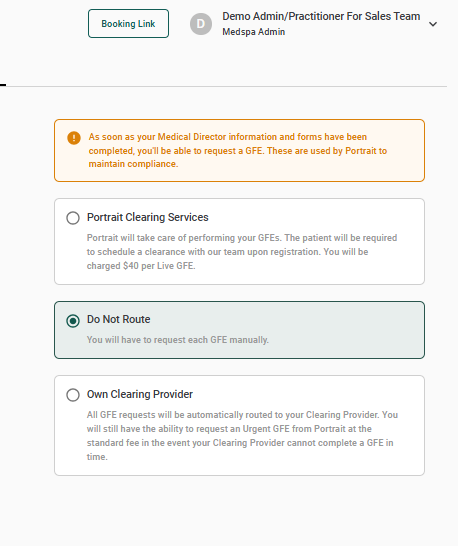Image resolution: width=458 pixels, height=546 pixels.
Task: Click the orange exclamation warning icon
Action: (x=74, y=138)
